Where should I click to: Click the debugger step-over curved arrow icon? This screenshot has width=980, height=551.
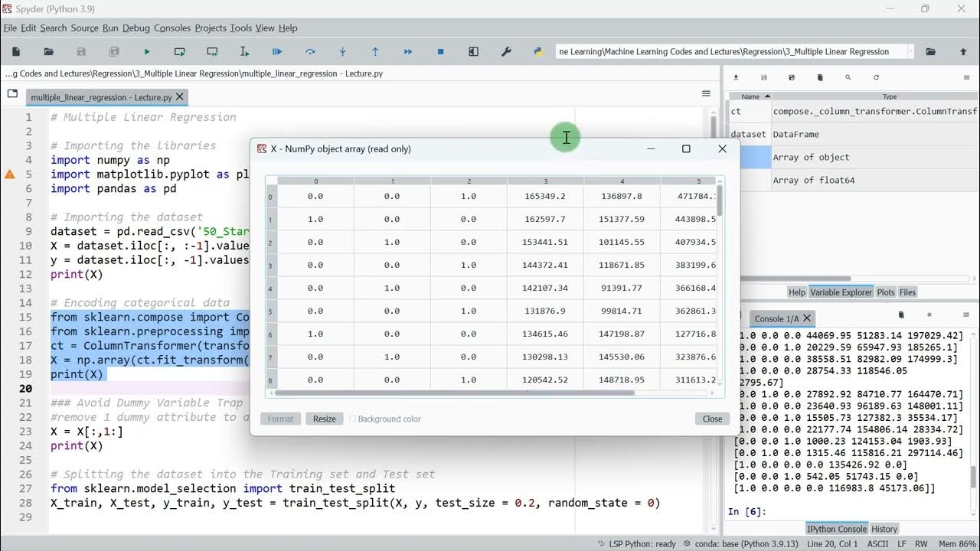tap(310, 51)
